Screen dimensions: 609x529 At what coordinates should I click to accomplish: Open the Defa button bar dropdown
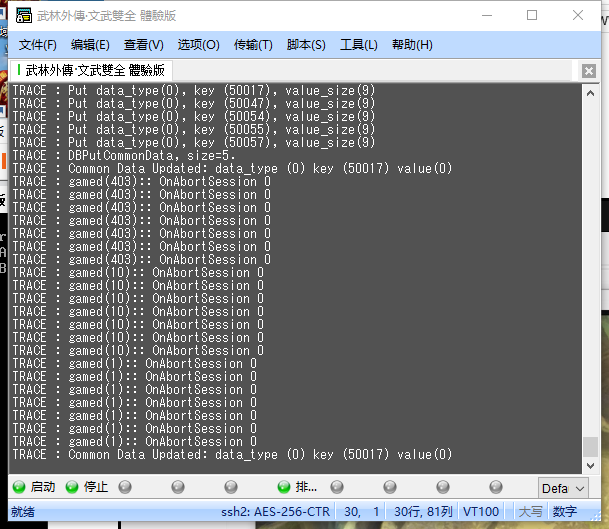pyautogui.click(x=564, y=488)
